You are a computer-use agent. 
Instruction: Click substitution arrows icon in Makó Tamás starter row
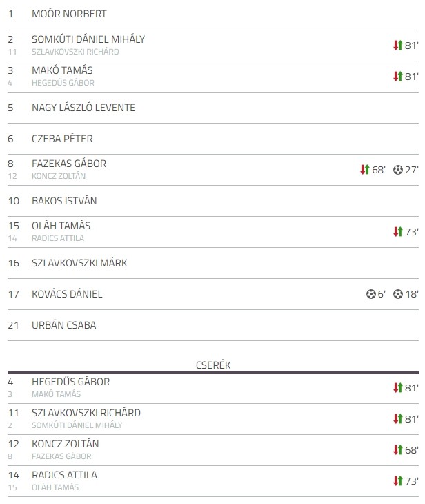point(397,77)
